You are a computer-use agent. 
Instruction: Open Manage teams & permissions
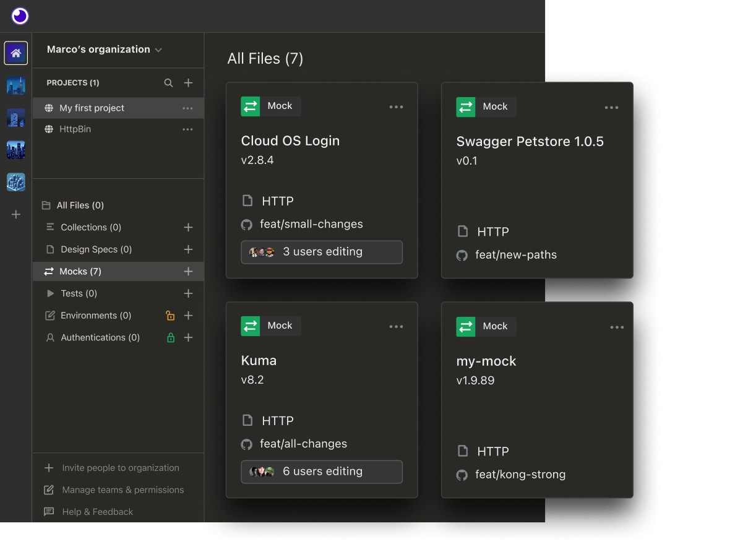122,490
